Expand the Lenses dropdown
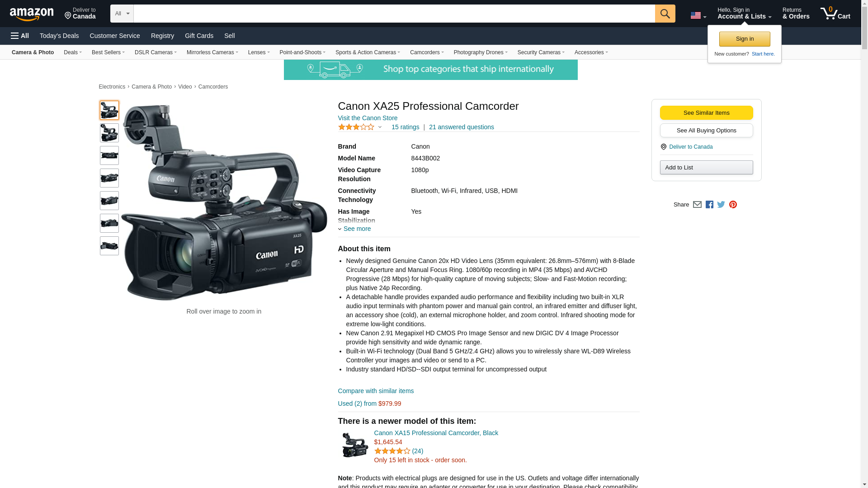 (x=259, y=52)
